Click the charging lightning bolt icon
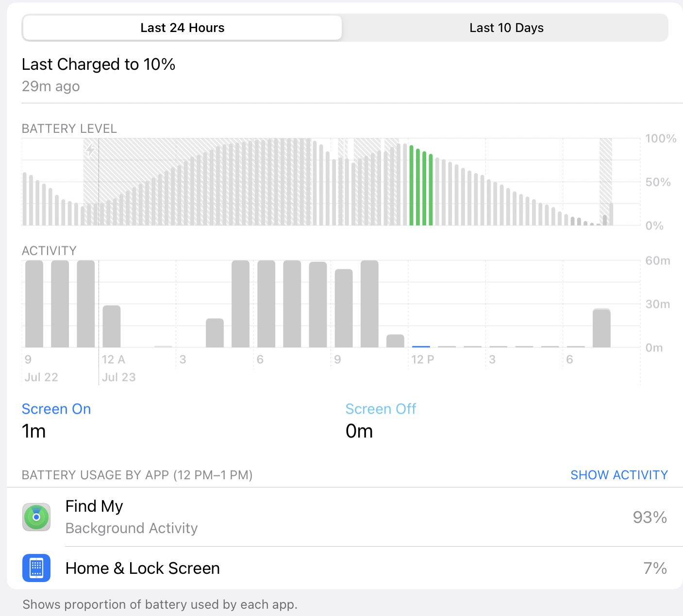The image size is (683, 616). tap(90, 150)
